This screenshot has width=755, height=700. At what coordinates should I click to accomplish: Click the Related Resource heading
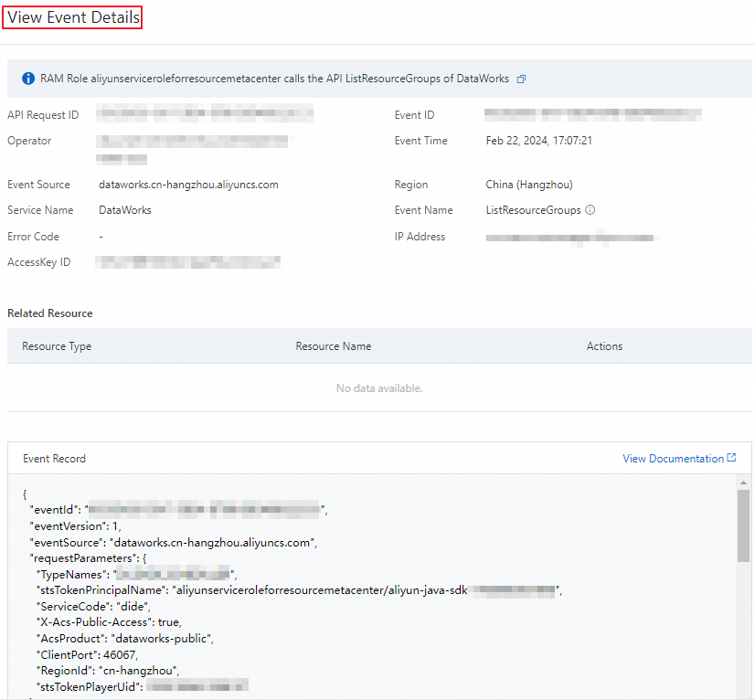tap(50, 313)
